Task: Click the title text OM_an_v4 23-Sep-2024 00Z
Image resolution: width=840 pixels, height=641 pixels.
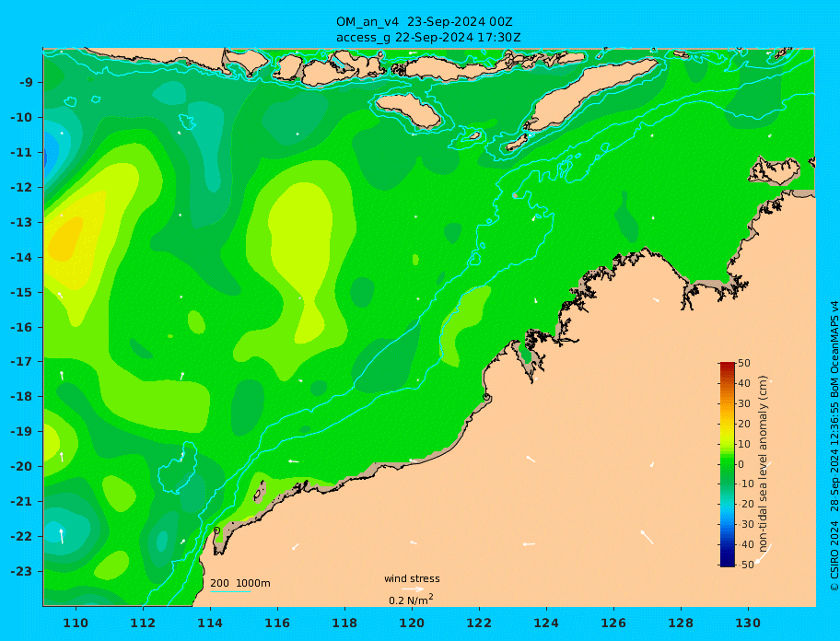Action: click(x=425, y=22)
